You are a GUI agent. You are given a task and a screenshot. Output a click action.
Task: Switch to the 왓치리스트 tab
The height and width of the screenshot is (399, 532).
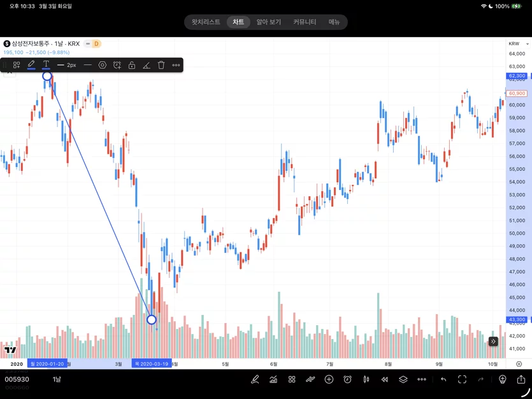pos(206,22)
